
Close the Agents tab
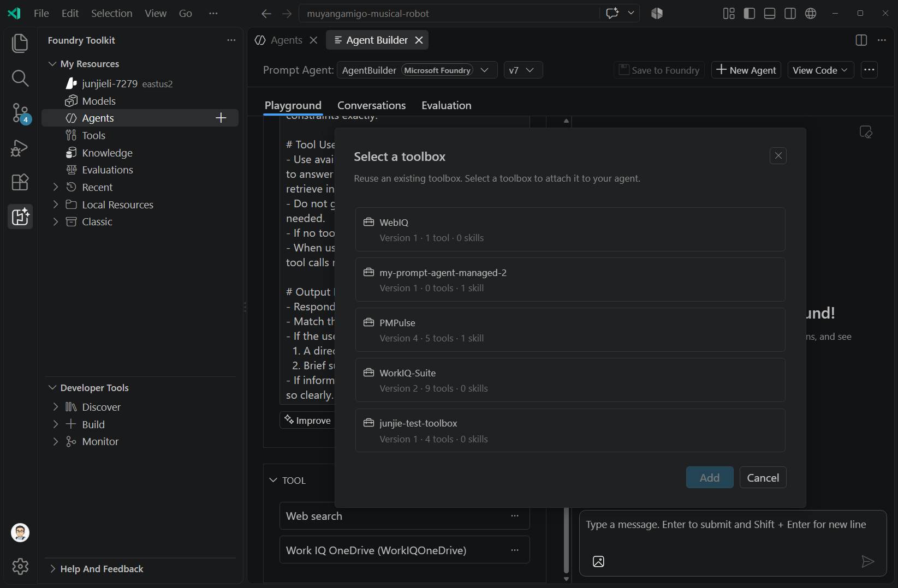313,40
